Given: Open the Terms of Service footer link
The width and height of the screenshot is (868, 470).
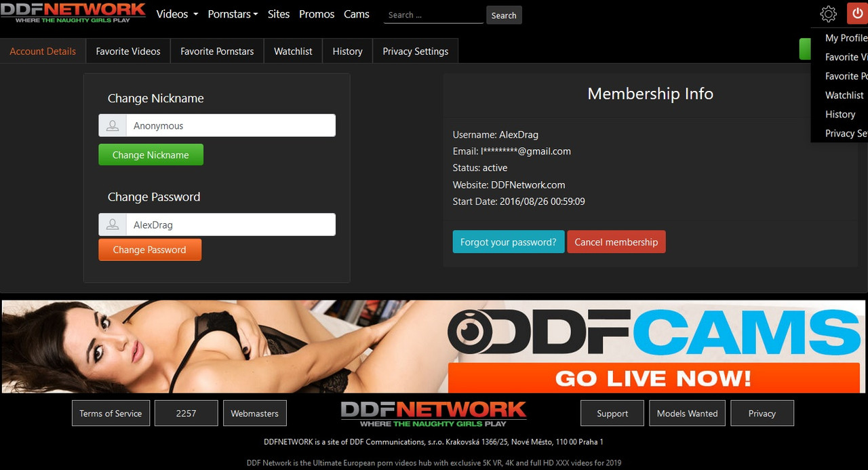Looking at the screenshot, I should coord(111,413).
